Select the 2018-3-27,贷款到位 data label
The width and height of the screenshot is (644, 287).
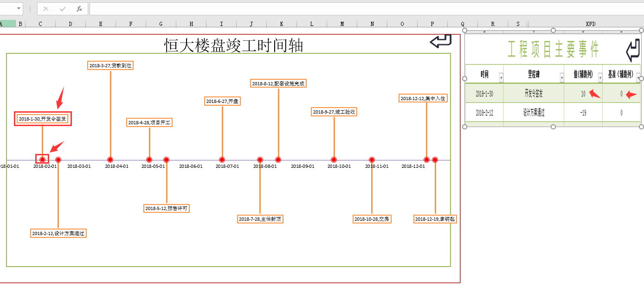(x=110, y=65)
